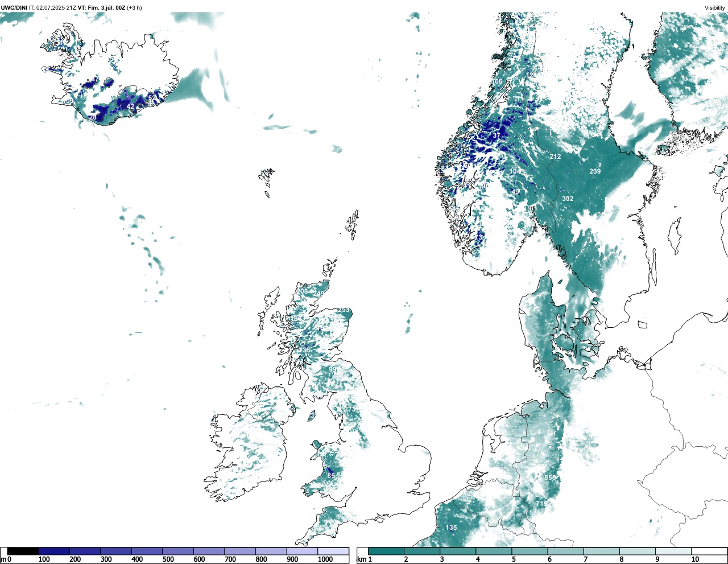
Task: Click the black 0–100 m legend swatch
Action: tap(23, 551)
